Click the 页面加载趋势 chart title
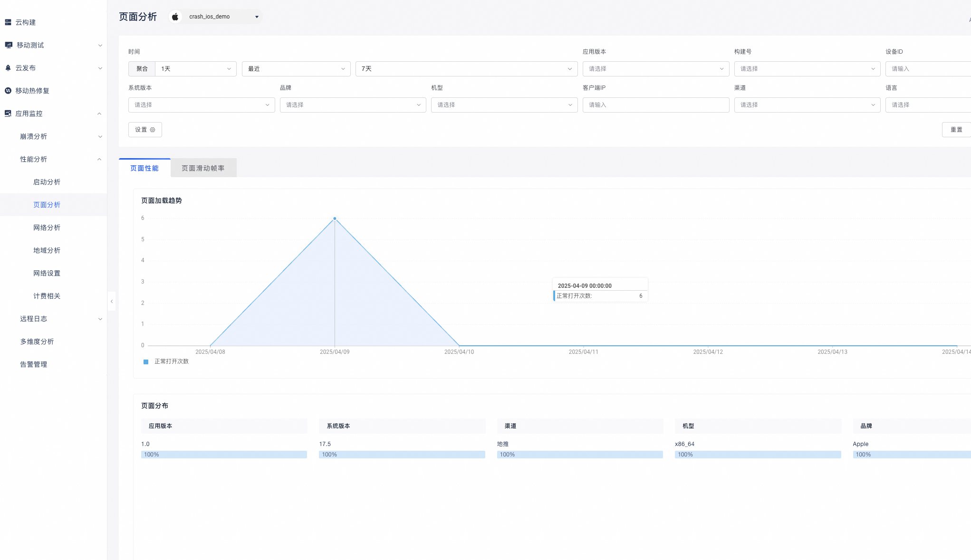 click(x=162, y=200)
